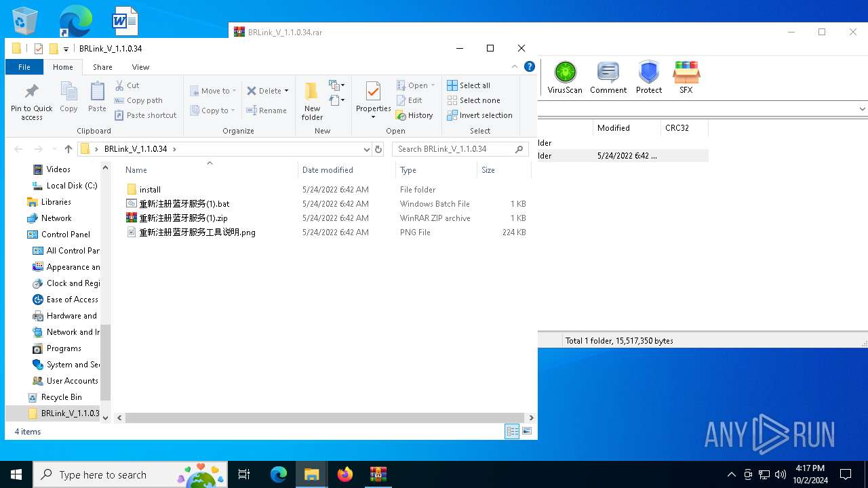Open the Easy access dropdown icon
This screenshot has width=868, height=488.
(337, 101)
